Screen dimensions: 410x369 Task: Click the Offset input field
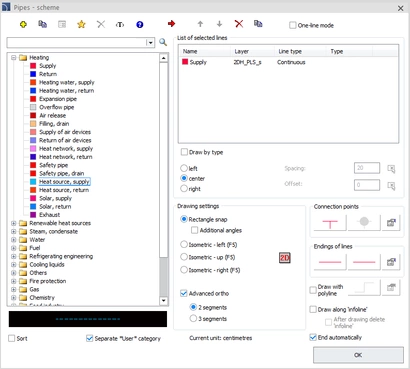(367, 185)
